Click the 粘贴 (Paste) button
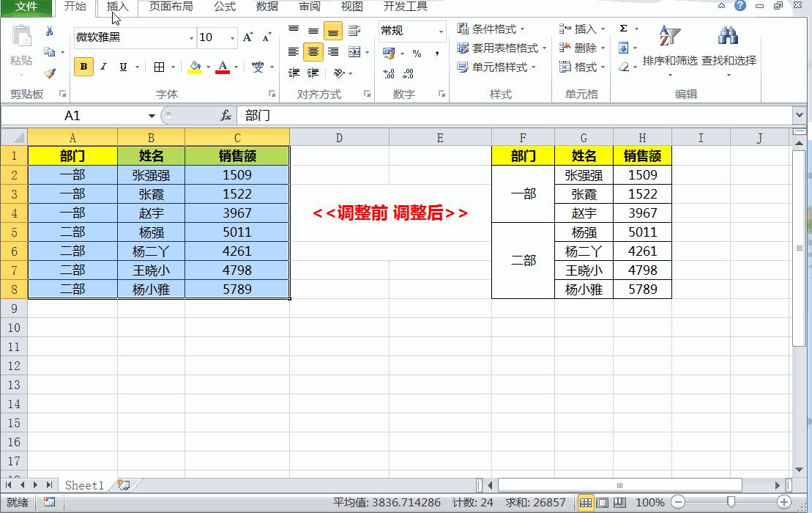Viewport: 812px width, 513px height. click(x=21, y=44)
